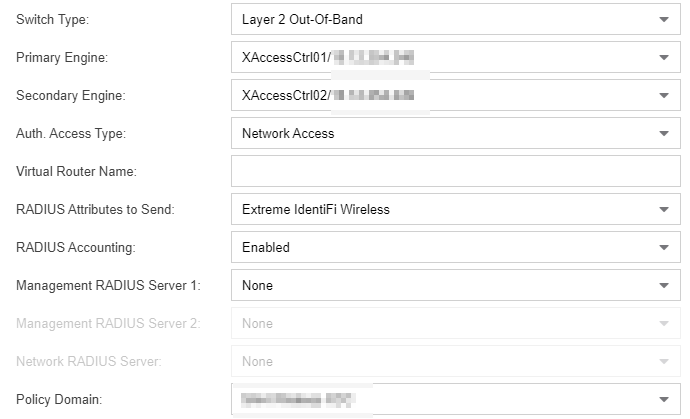This screenshot has width=690, height=419.
Task: Click the Policy Domain value field
Action: tap(300, 399)
